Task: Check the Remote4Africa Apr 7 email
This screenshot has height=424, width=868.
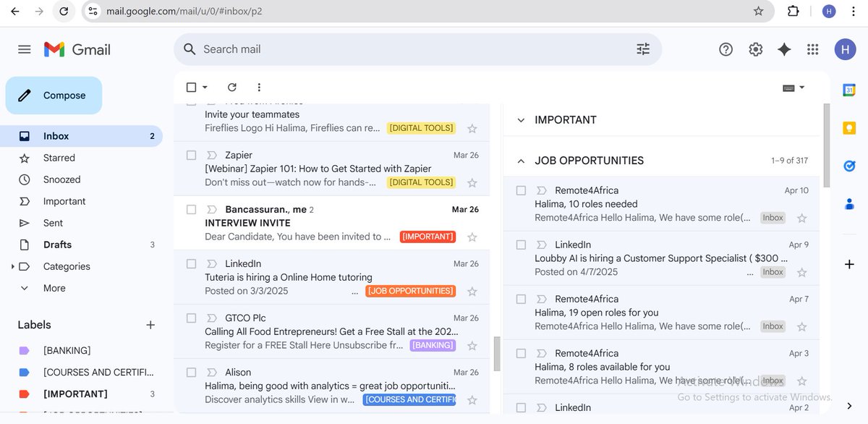Action: point(521,299)
